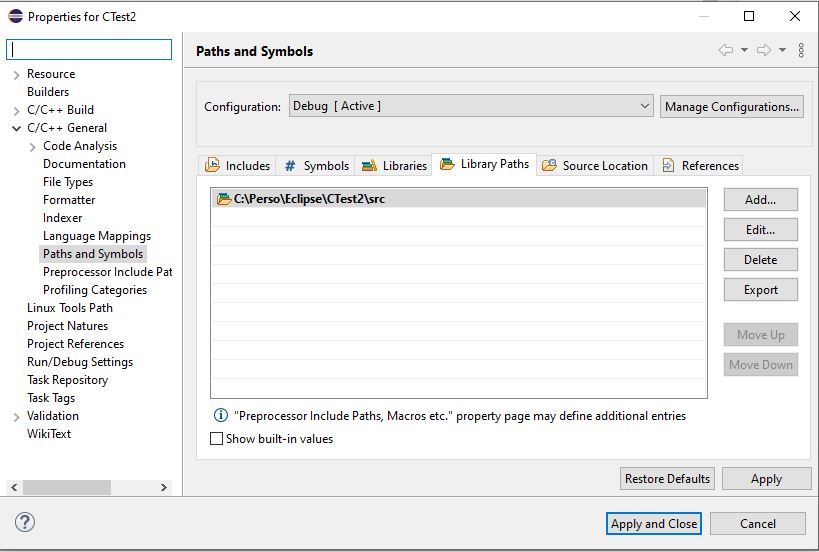Screen dimensions: 819x552
Task: Select Indexer in the tree
Action: pos(62,218)
